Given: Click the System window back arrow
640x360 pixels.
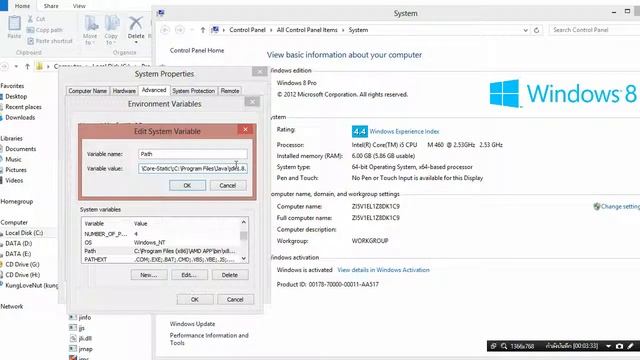Looking at the screenshot, I should click(x=165, y=30).
